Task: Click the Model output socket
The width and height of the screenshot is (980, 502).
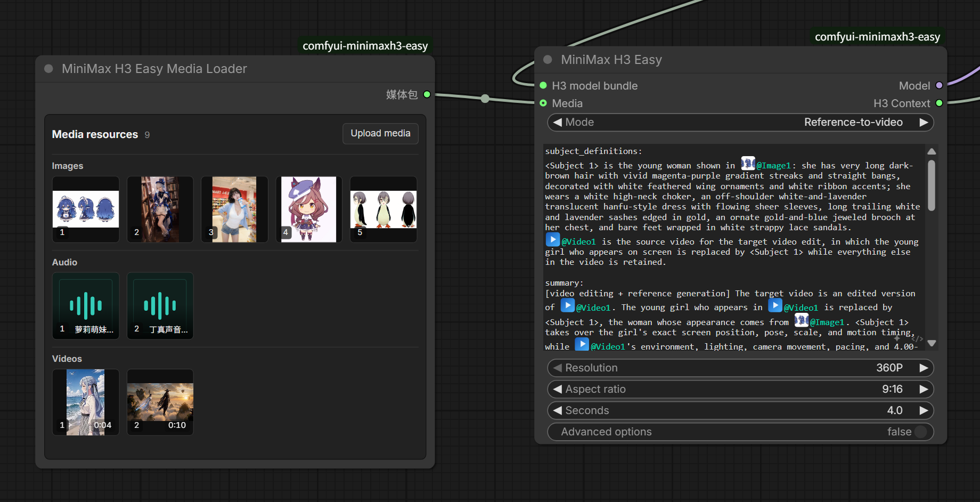Action: tap(939, 85)
